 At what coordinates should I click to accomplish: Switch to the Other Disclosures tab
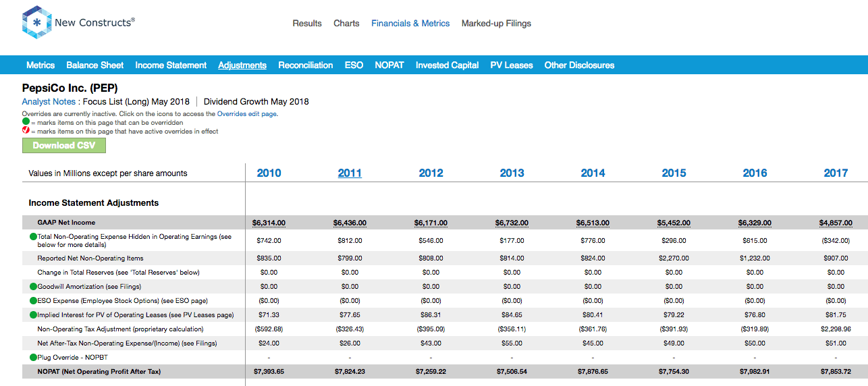point(580,65)
